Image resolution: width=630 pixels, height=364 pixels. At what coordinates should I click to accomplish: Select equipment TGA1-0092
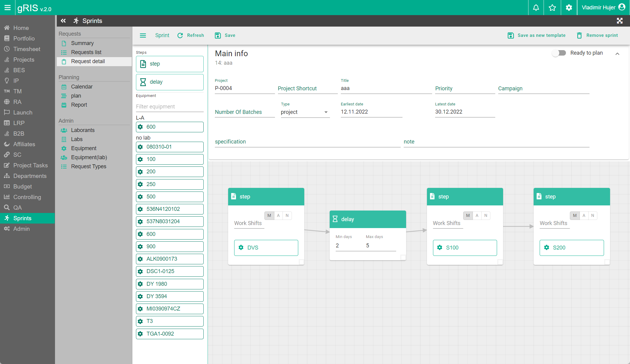[170, 334]
